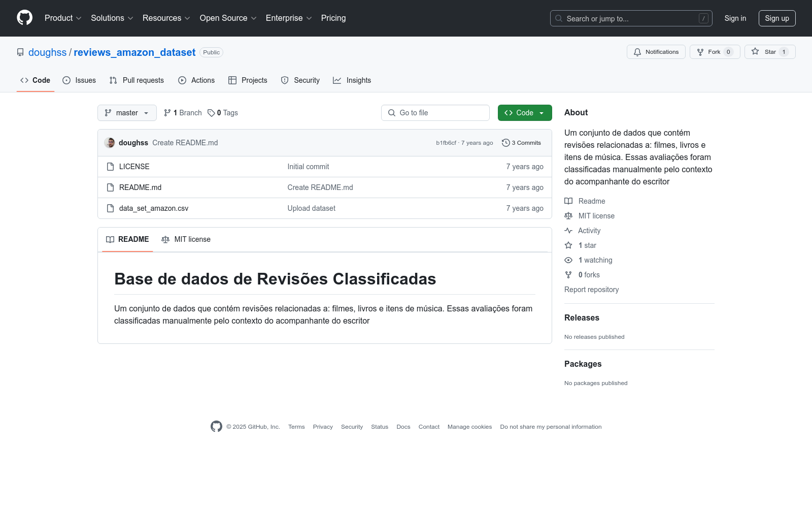Screen dimensions: 812x508
Task: Click the Sign in link
Action: tap(735, 18)
